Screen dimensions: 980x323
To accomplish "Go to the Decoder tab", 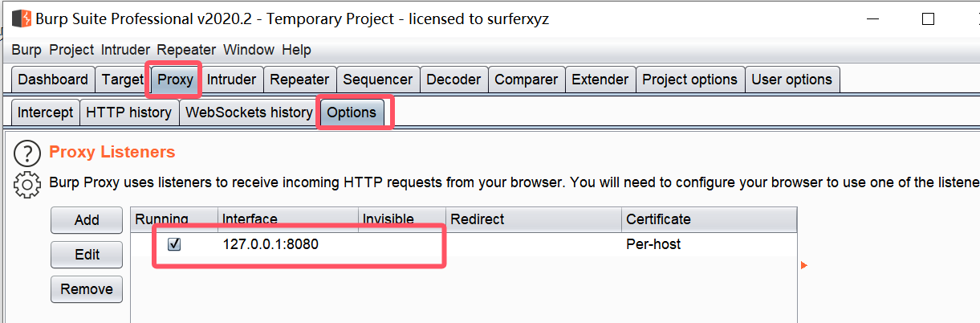I will [x=453, y=80].
